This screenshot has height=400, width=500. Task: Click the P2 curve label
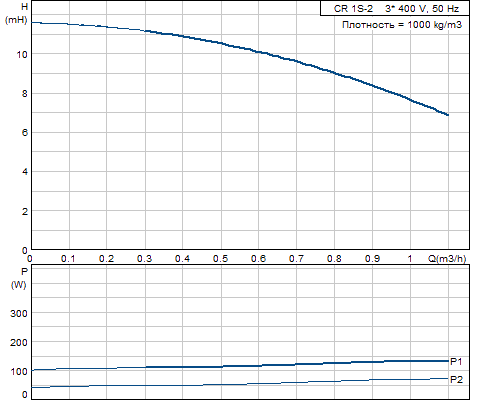pyautogui.click(x=456, y=379)
